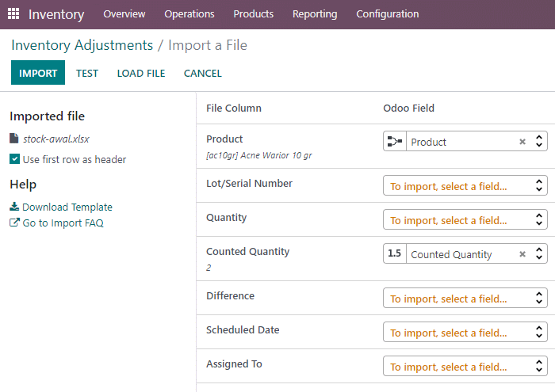Click the stock-awal.xlsx file name
The width and height of the screenshot is (555, 392).
point(56,139)
